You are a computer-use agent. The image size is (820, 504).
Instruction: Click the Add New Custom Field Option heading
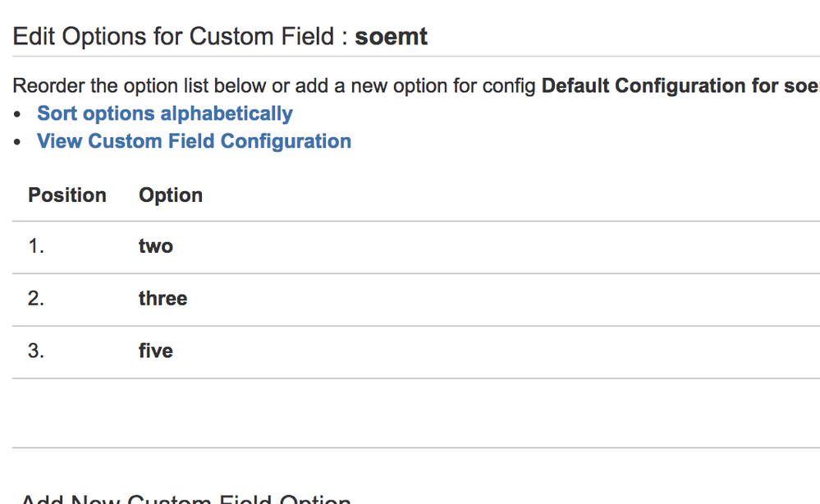[186, 499]
